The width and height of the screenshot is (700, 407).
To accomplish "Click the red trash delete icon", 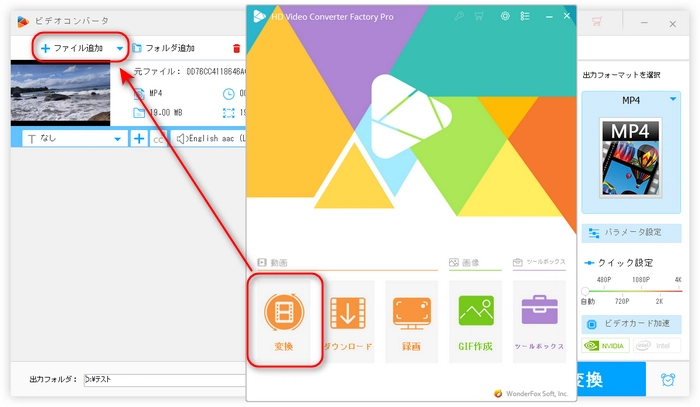I will point(236,48).
